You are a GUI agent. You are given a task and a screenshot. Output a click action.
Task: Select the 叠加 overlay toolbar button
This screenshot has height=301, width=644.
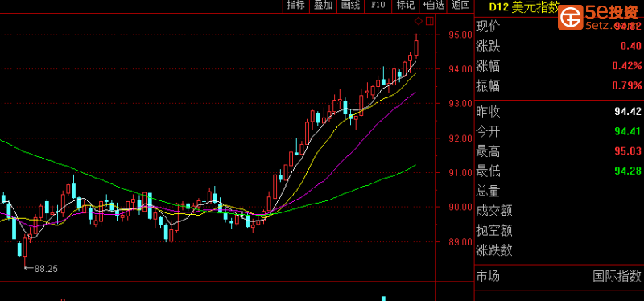click(x=323, y=6)
